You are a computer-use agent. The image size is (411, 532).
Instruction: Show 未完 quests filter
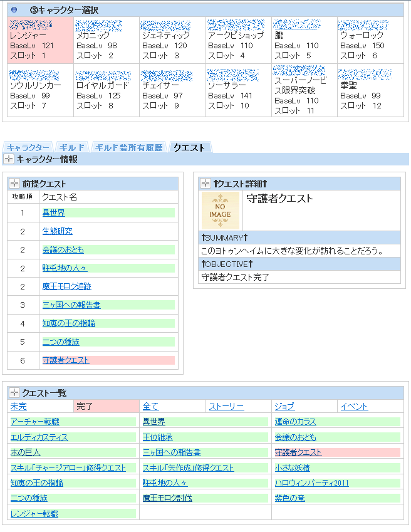(x=19, y=407)
